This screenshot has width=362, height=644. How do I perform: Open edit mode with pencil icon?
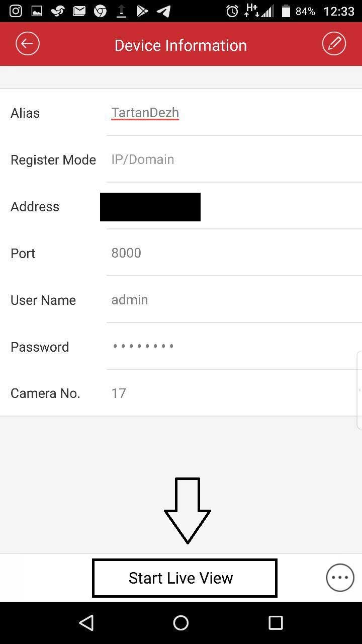pyautogui.click(x=334, y=44)
